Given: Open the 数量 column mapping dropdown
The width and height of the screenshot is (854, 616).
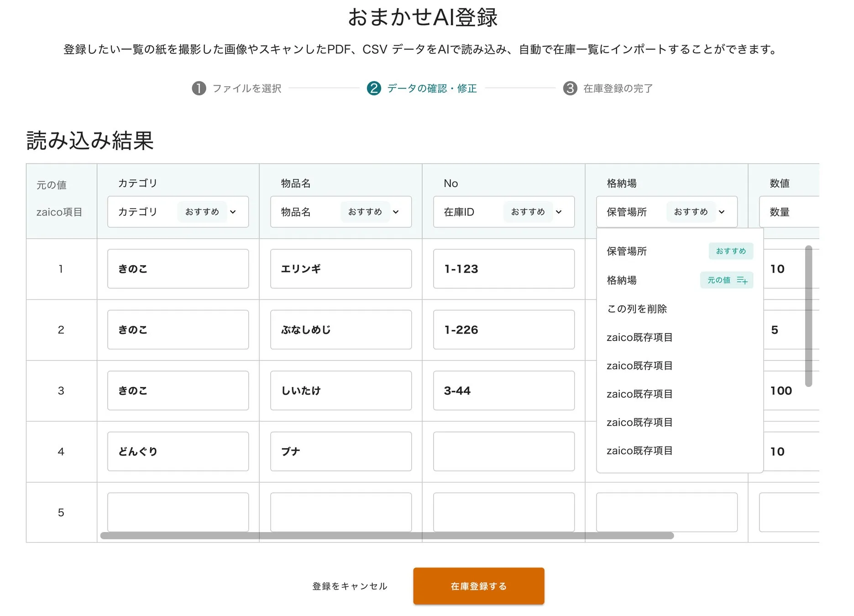Looking at the screenshot, I should (x=790, y=212).
